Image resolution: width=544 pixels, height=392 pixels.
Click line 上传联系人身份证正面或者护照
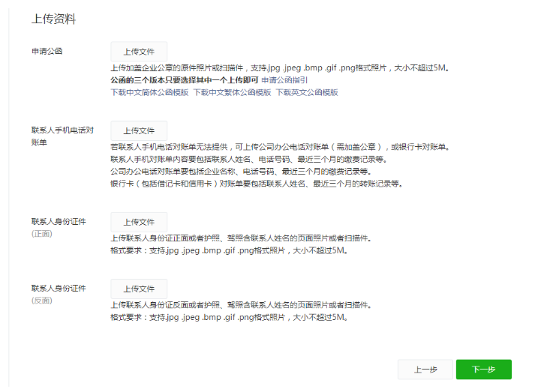pos(241,238)
